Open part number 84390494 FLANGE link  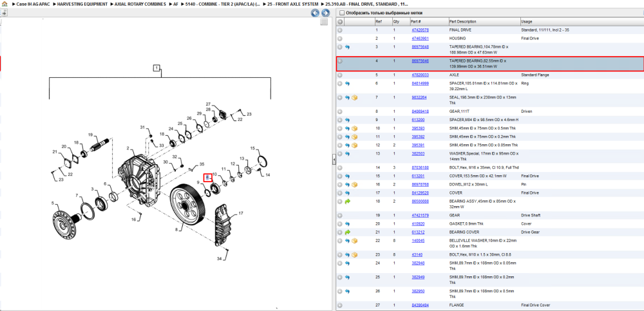coord(420,305)
